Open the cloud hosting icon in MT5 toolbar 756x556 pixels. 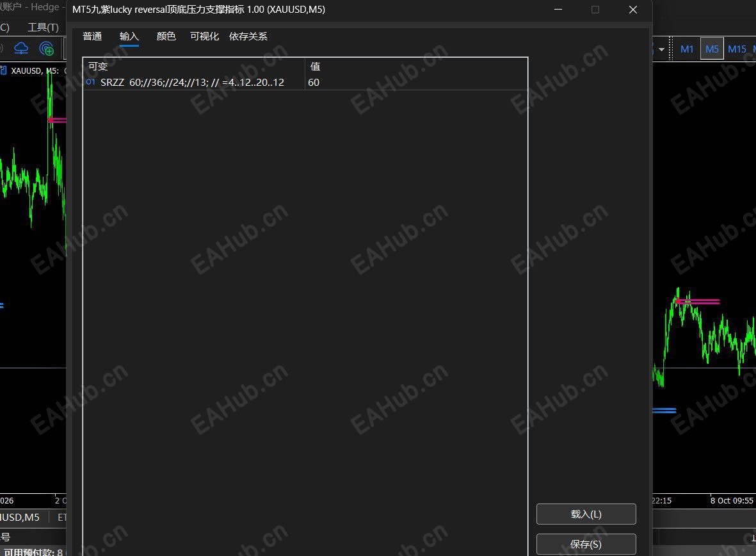[x=21, y=48]
